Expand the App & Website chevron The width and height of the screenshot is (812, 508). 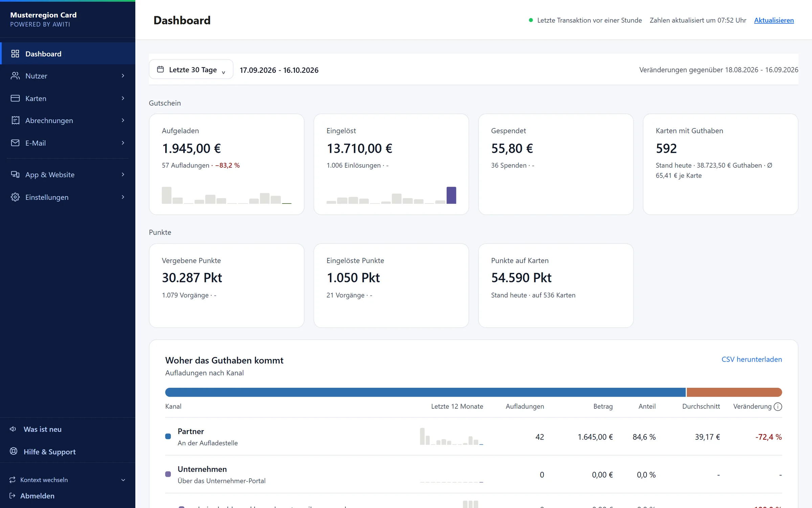point(123,174)
